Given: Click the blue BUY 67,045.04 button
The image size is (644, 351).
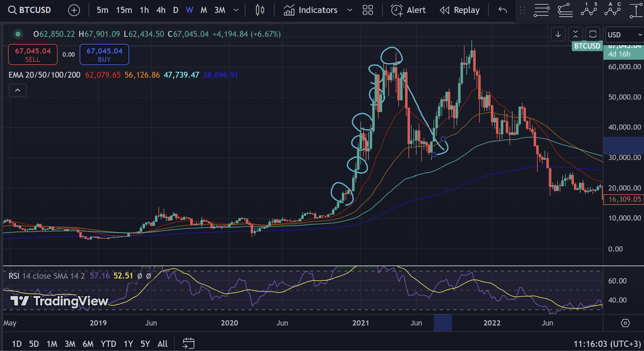Looking at the screenshot, I should [x=104, y=55].
